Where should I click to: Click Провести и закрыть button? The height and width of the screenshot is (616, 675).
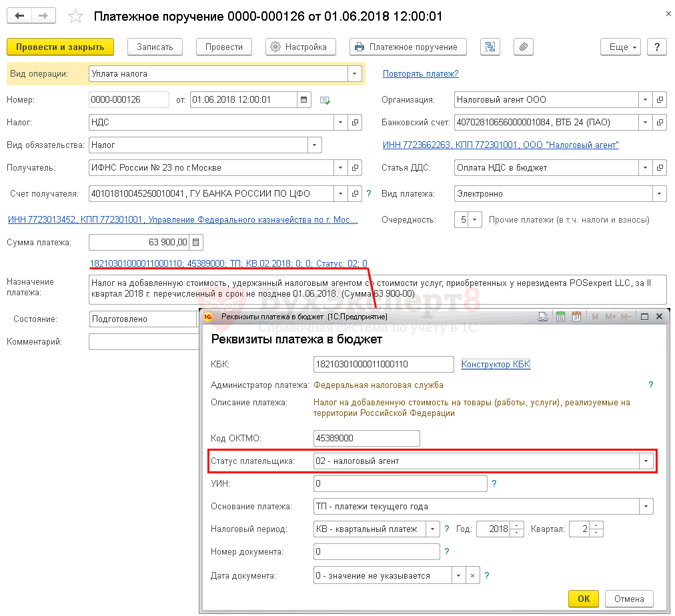point(60,47)
